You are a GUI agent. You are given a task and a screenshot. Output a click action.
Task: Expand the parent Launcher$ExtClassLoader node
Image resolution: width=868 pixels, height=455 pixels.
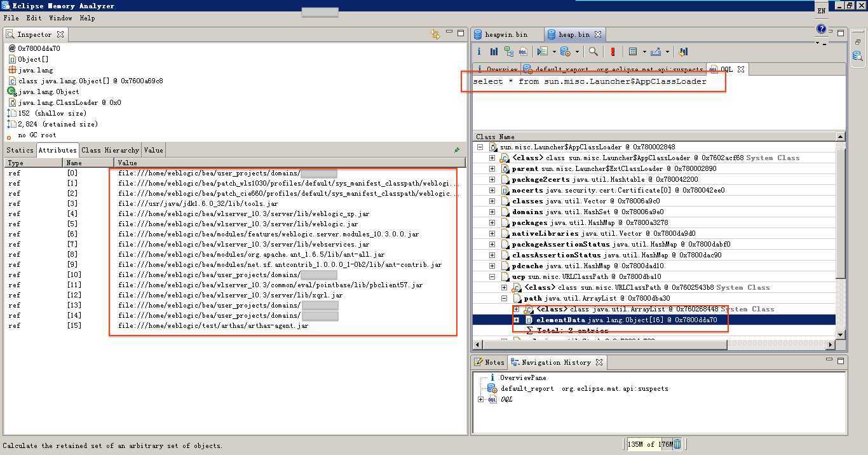coord(492,168)
